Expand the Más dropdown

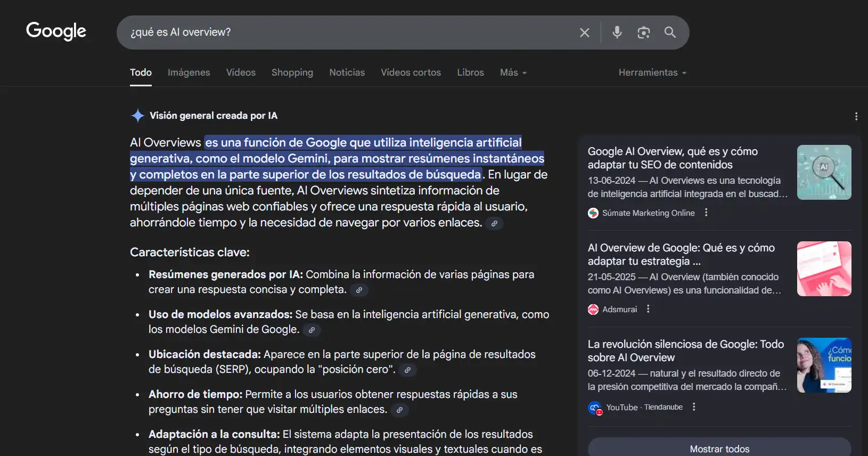pyautogui.click(x=513, y=72)
